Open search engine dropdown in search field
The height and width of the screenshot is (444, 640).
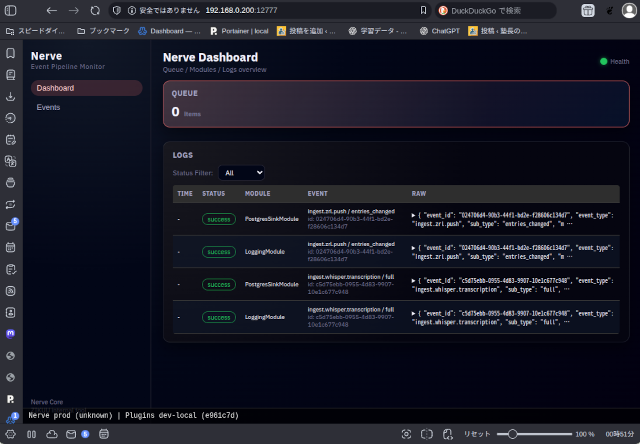pyautogui.click(x=443, y=10)
